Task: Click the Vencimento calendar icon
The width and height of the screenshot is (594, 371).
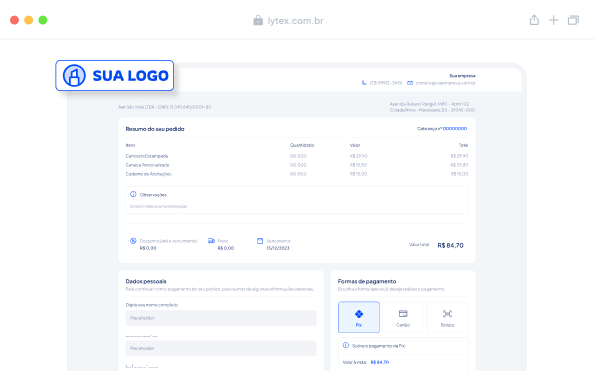Action: pos(260,241)
